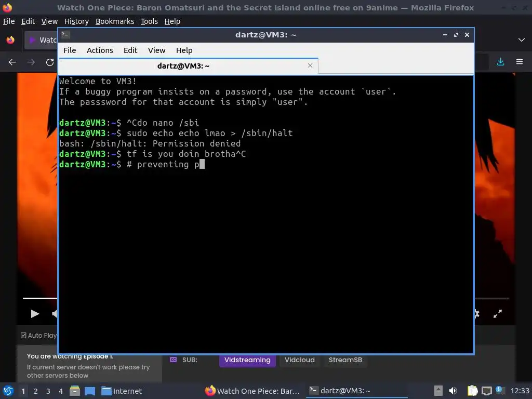Click the taskbar clock 12:33
The image size is (532, 399).
(520, 391)
